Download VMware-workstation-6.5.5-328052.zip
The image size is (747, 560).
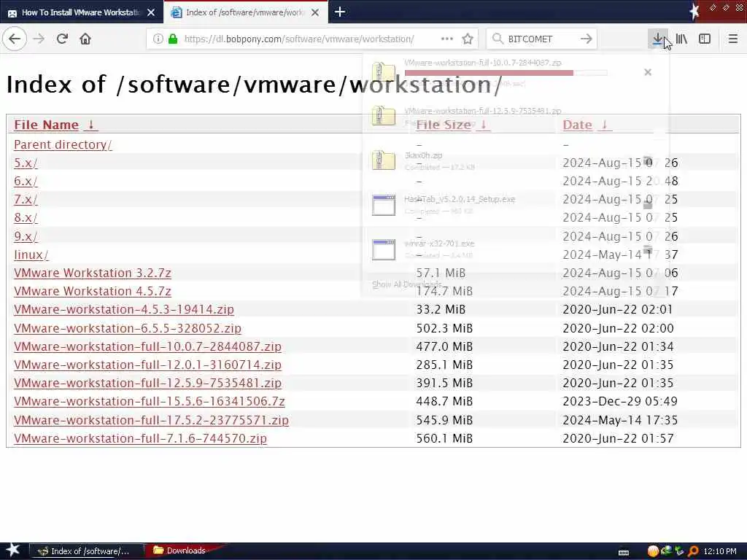pyautogui.click(x=128, y=328)
